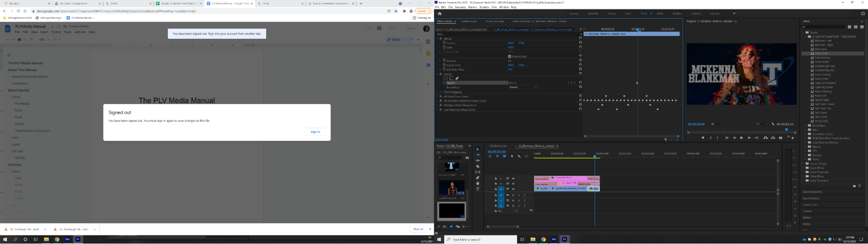Click the Program Monitor scrub bar playhead
This screenshot has width=868, height=244.
(x=786, y=129)
